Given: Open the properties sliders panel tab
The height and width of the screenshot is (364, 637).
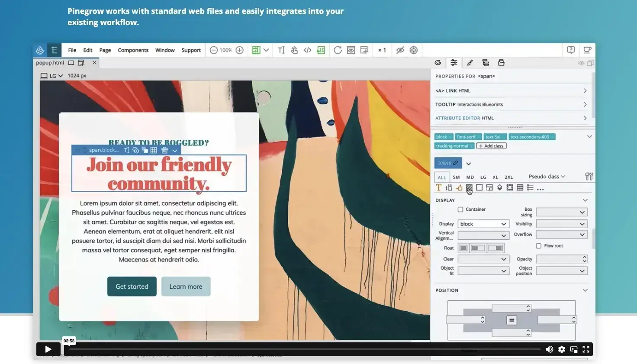Looking at the screenshot, I should 454,63.
